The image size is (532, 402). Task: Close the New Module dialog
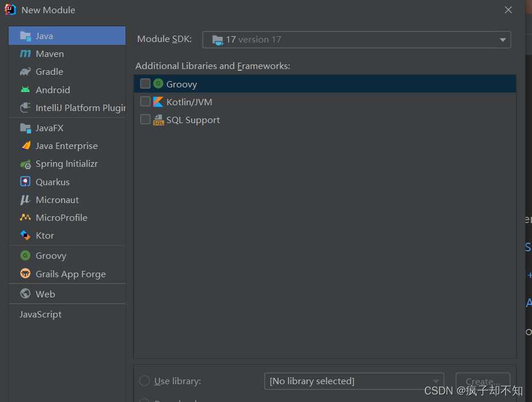pyautogui.click(x=508, y=10)
